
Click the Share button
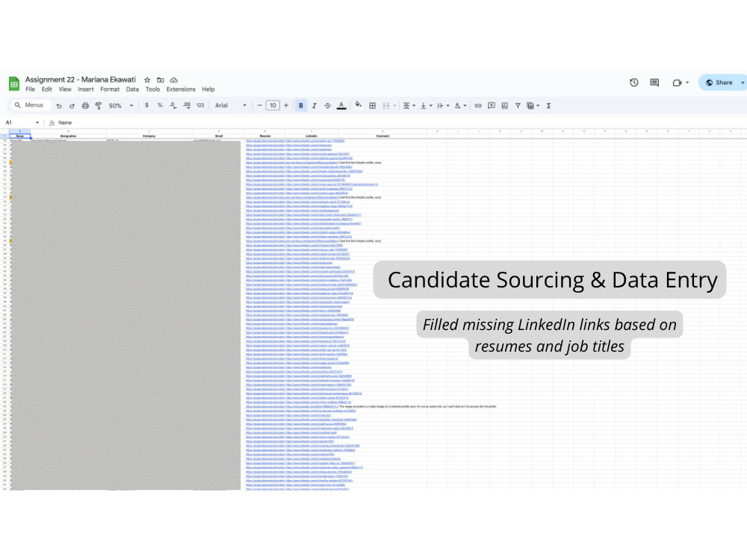(719, 82)
